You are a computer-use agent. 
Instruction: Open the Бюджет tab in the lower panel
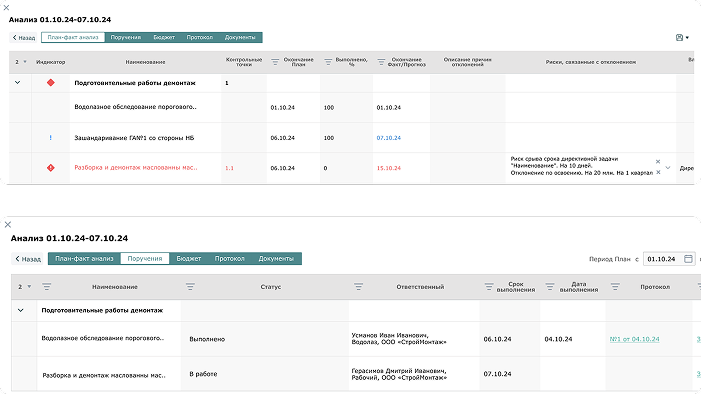(189, 258)
